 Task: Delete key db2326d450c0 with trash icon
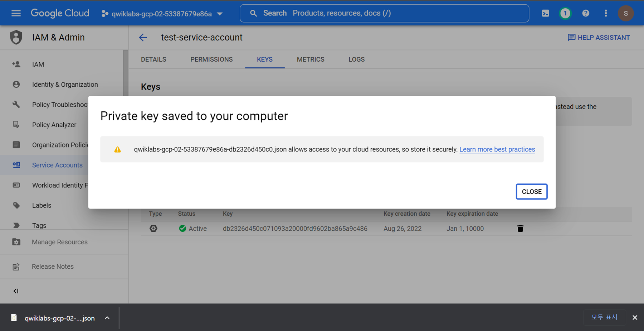(520, 229)
